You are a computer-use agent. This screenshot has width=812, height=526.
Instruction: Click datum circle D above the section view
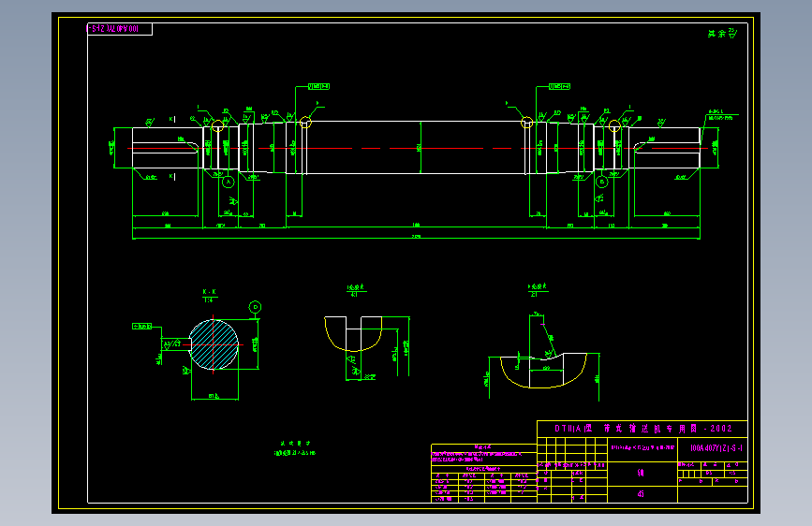(x=255, y=307)
